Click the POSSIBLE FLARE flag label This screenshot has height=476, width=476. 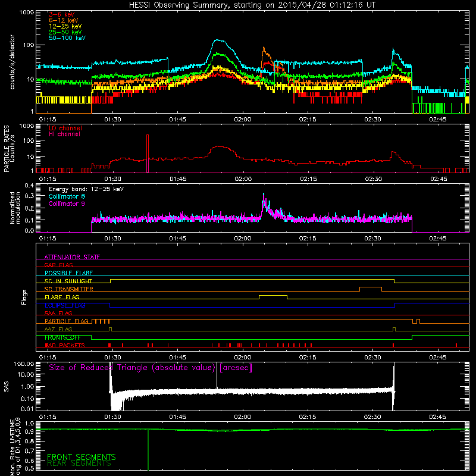click(68, 273)
